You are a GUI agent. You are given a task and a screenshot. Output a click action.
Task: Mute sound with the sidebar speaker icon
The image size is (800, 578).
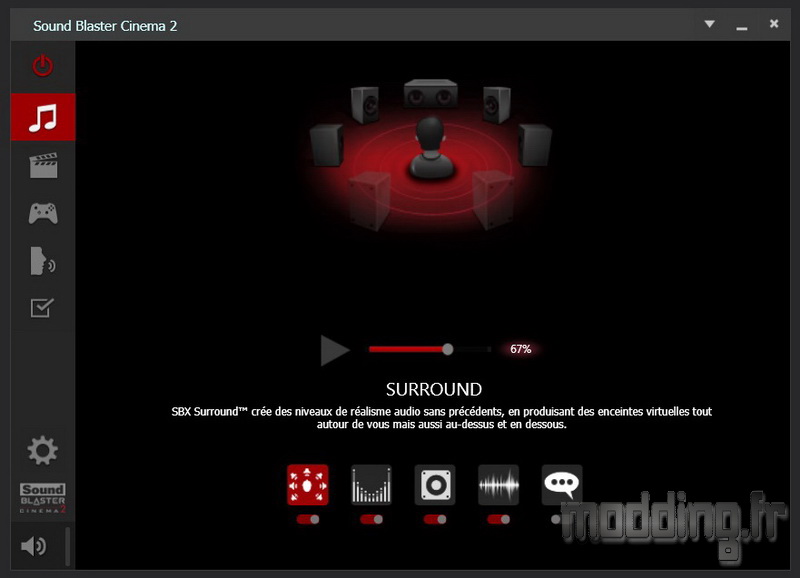[x=34, y=546]
